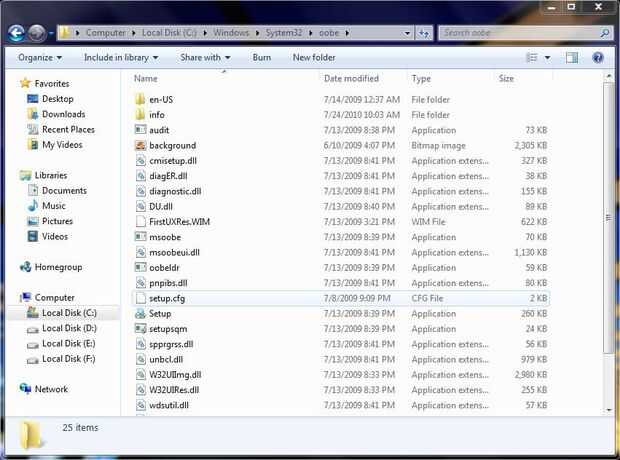Select the setupsqm application icon

point(140,329)
